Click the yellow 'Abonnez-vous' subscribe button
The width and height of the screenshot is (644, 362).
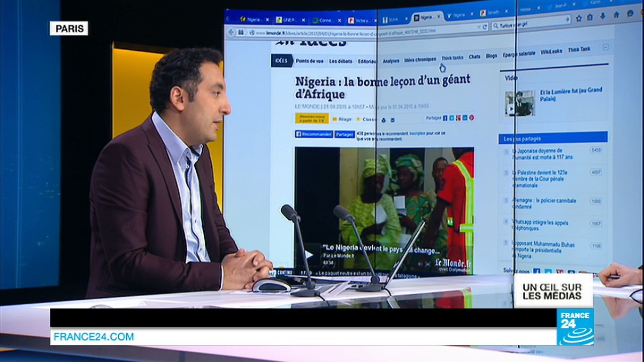(x=312, y=119)
